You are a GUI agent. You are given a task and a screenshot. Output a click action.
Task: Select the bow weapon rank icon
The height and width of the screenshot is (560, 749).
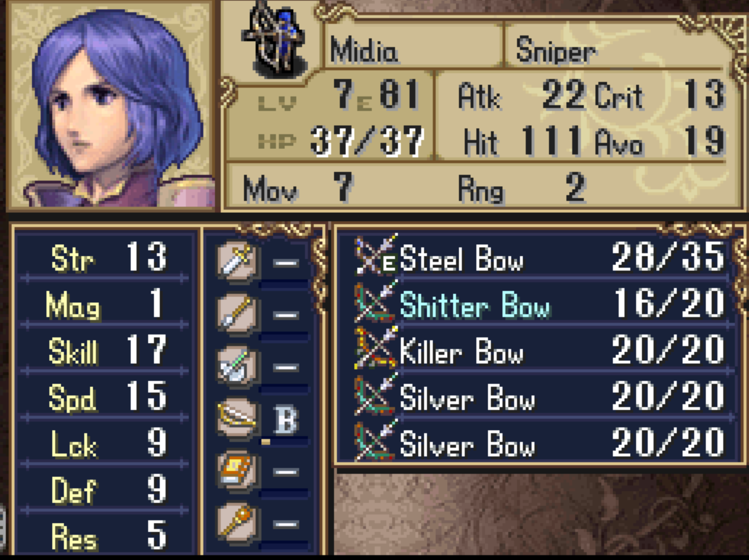[237, 419]
